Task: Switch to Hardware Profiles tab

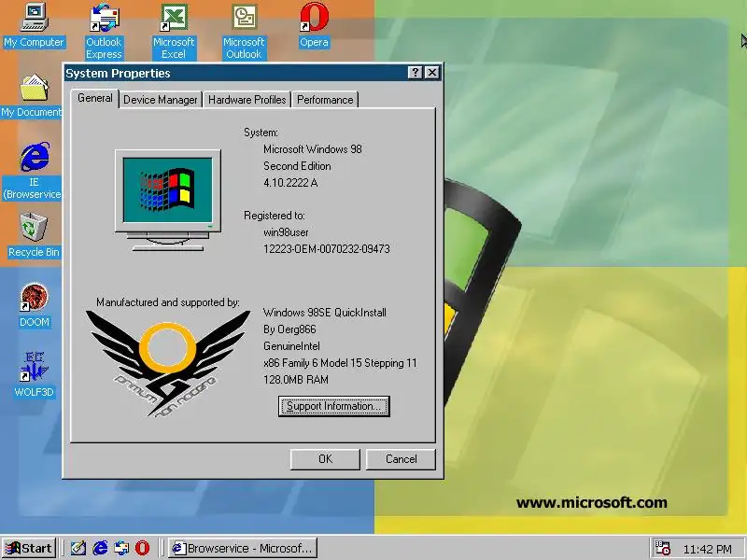Action: pyautogui.click(x=247, y=100)
